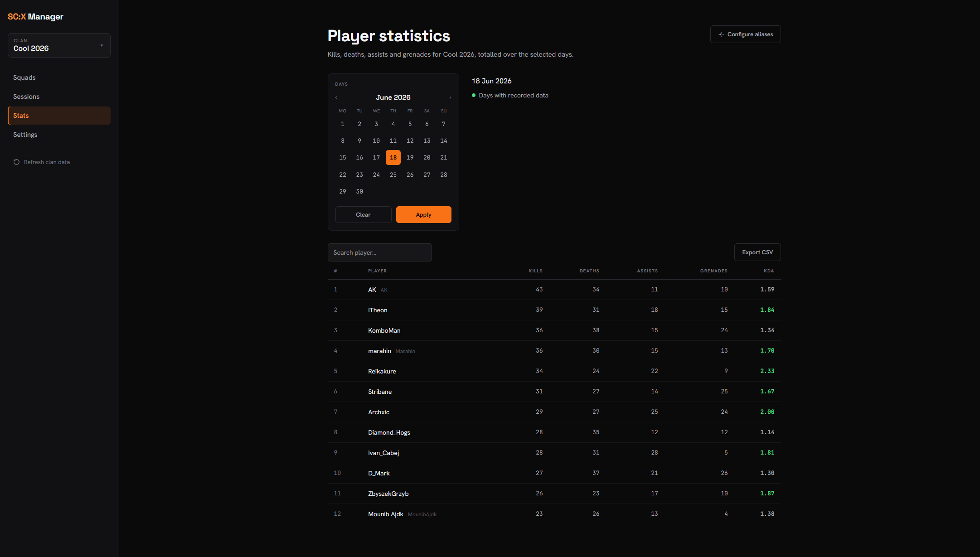Click player name AK
Screen dimensions: 980x557
pos(372,290)
